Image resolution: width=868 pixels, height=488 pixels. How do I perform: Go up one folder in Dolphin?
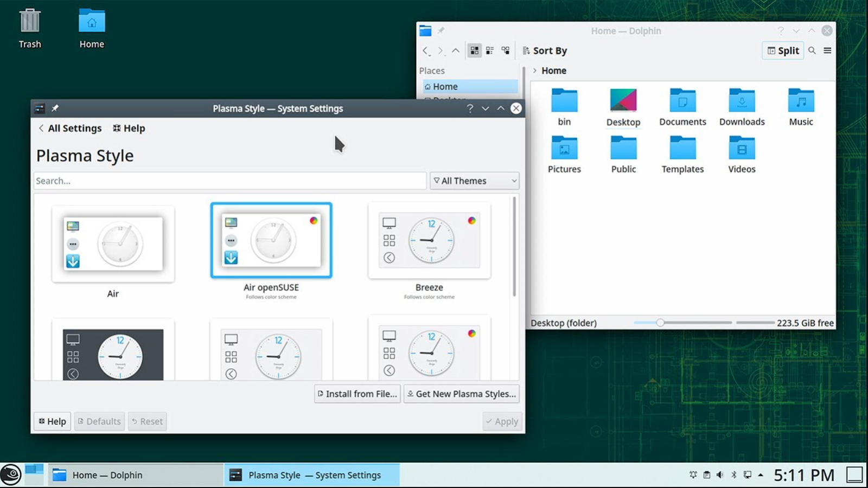click(456, 50)
